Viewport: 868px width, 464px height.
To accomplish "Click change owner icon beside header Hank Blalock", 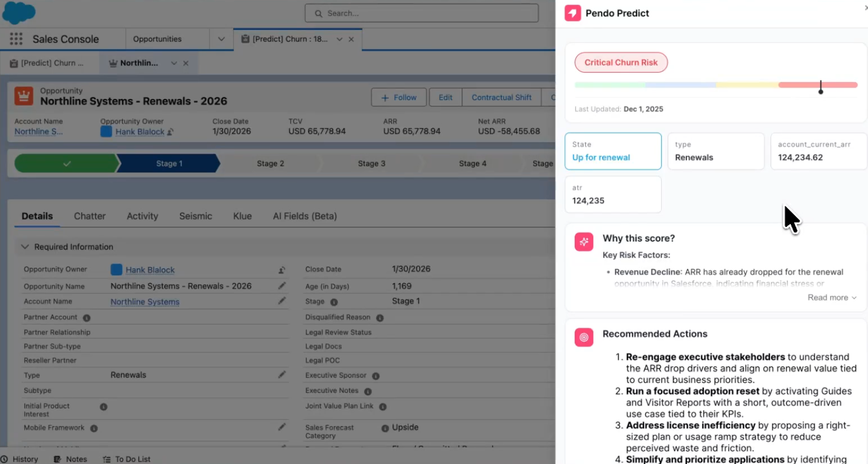I will click(171, 132).
